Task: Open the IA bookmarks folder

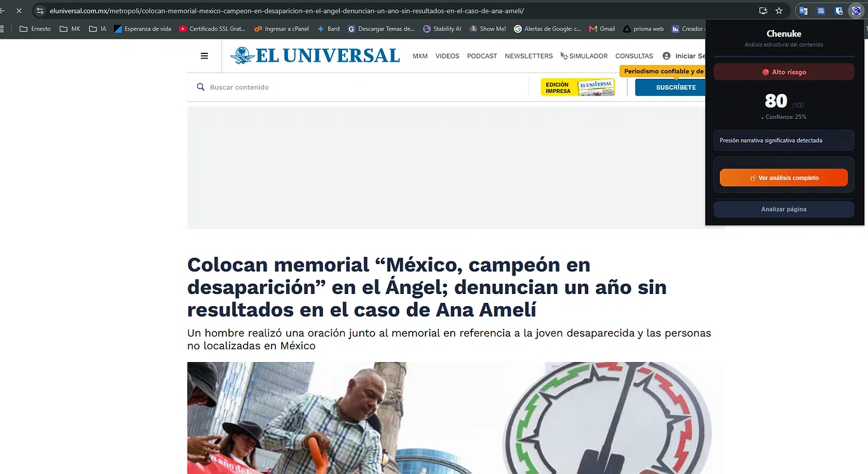Action: coord(98,29)
